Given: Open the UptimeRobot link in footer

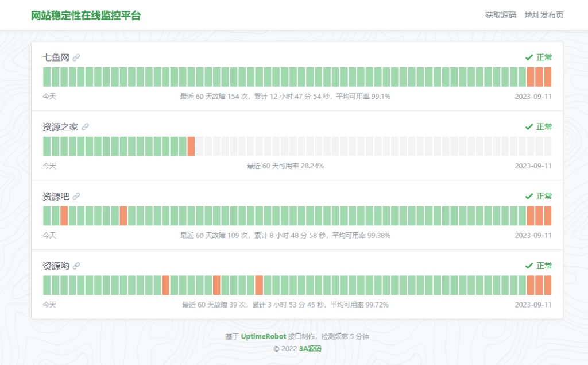Looking at the screenshot, I should pyautogui.click(x=264, y=337).
